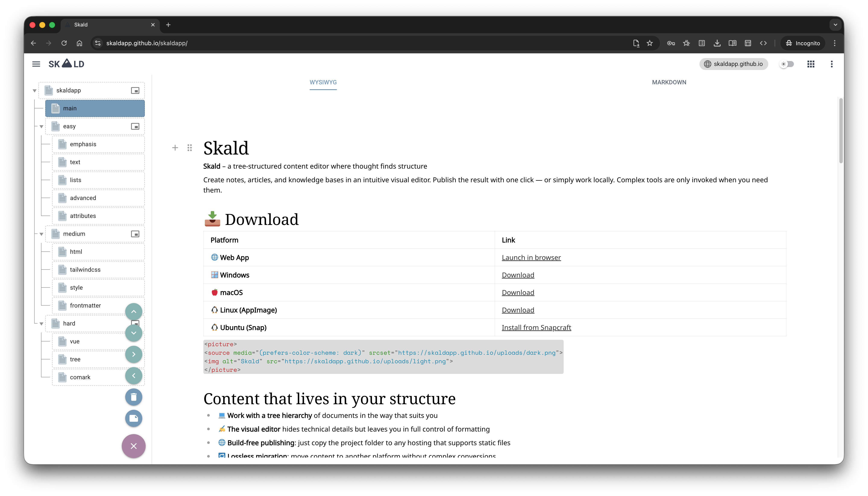Click the macOS Download link
The width and height of the screenshot is (868, 496).
point(518,293)
